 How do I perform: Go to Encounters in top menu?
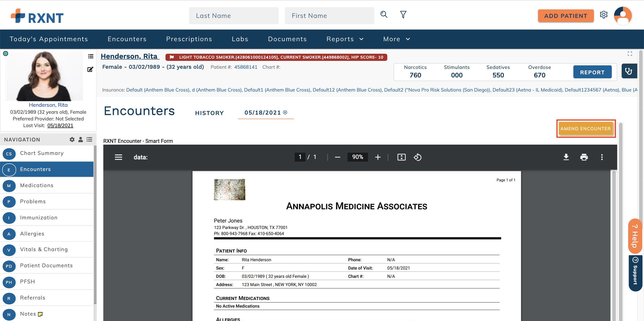coord(127,39)
